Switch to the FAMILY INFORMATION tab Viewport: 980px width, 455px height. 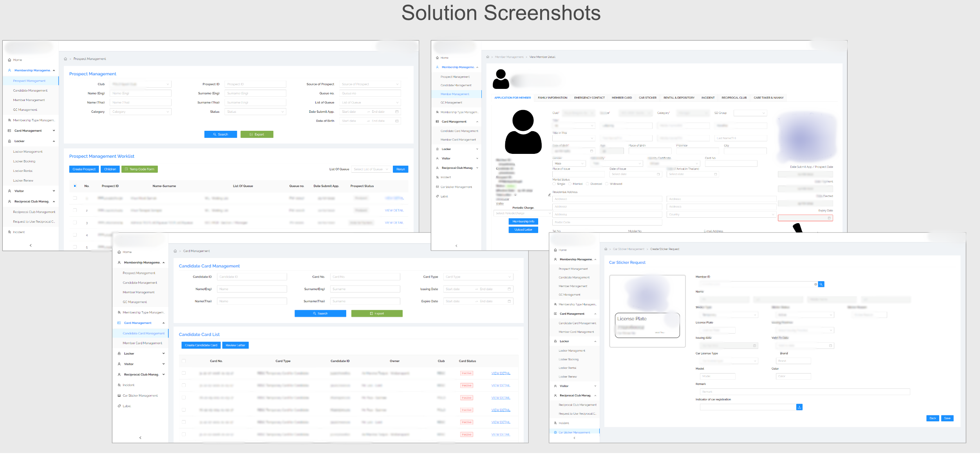coord(552,98)
